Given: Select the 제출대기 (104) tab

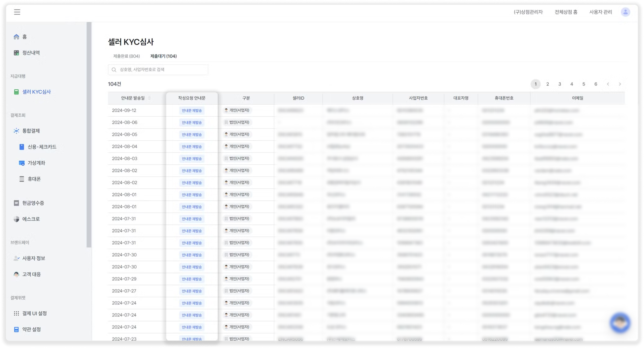Looking at the screenshot, I should click(x=164, y=56).
